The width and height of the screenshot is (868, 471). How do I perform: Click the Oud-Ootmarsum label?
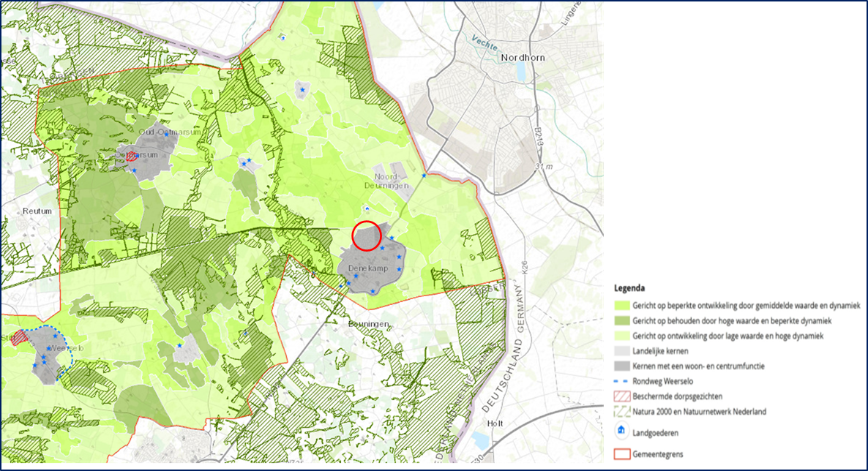(x=169, y=132)
